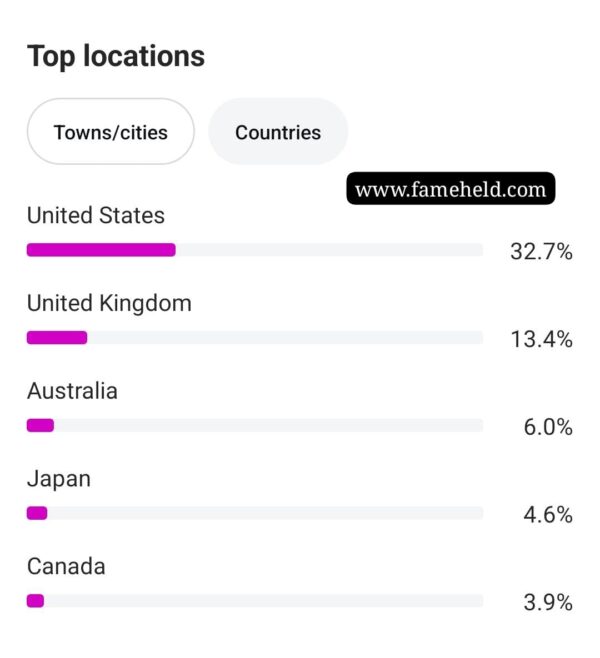This screenshot has width=600, height=658.
Task: Click the Australia magenta bar
Action: point(40,425)
